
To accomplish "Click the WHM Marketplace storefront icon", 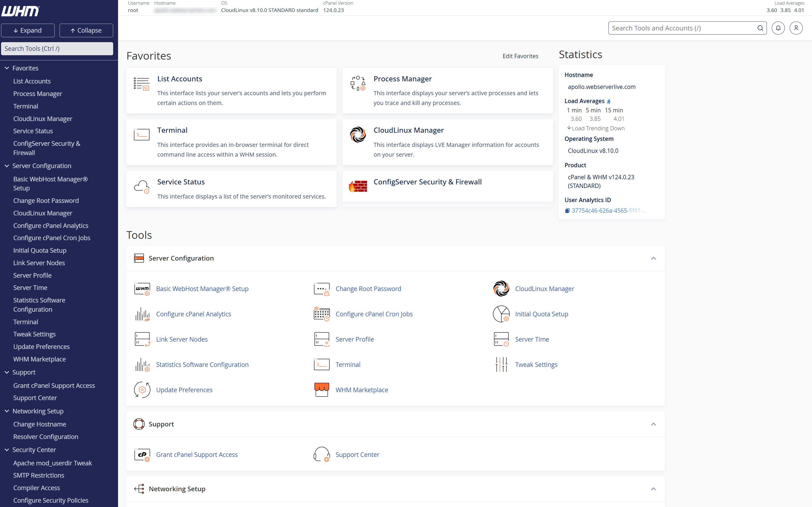I will pyautogui.click(x=322, y=390).
